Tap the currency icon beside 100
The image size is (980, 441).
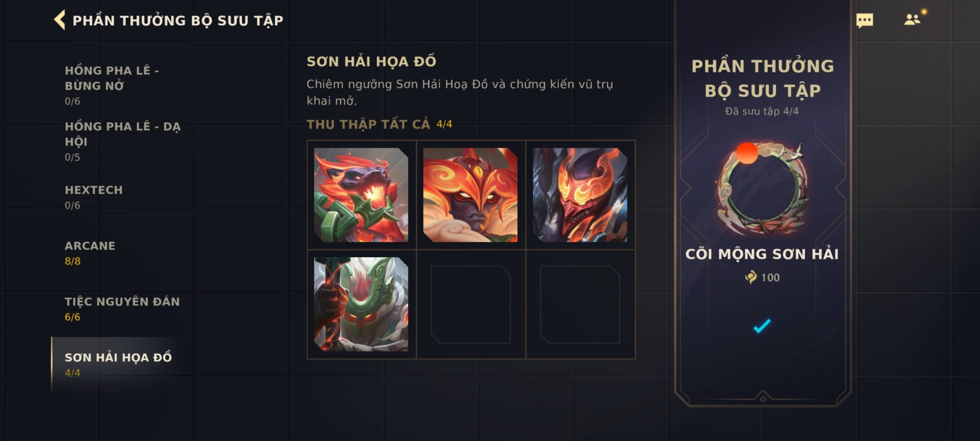pos(751,277)
